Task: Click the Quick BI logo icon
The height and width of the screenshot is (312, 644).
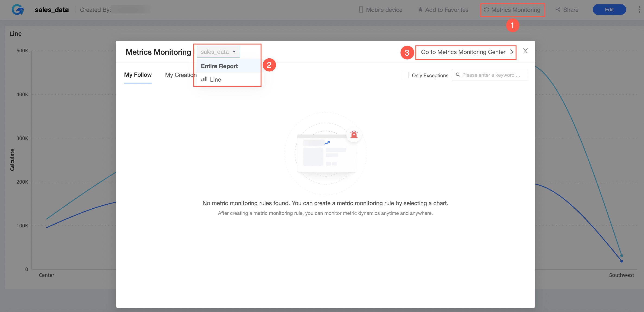Action: point(17,10)
